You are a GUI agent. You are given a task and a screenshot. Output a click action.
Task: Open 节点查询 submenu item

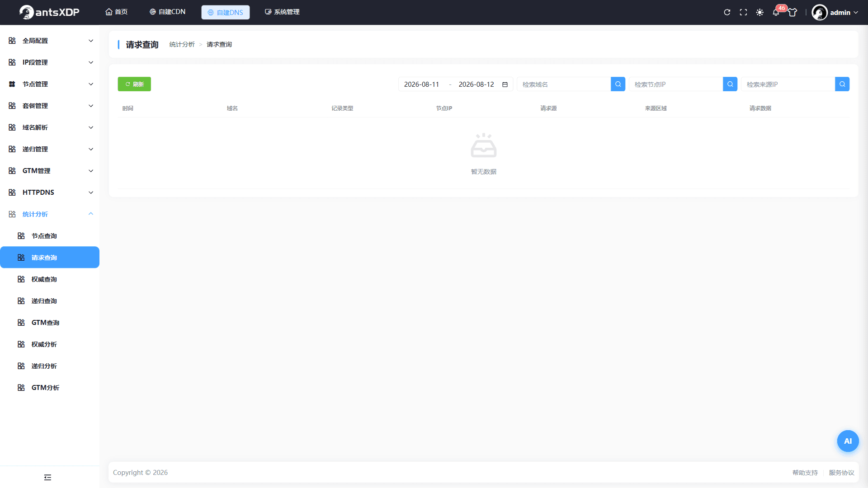(50, 236)
